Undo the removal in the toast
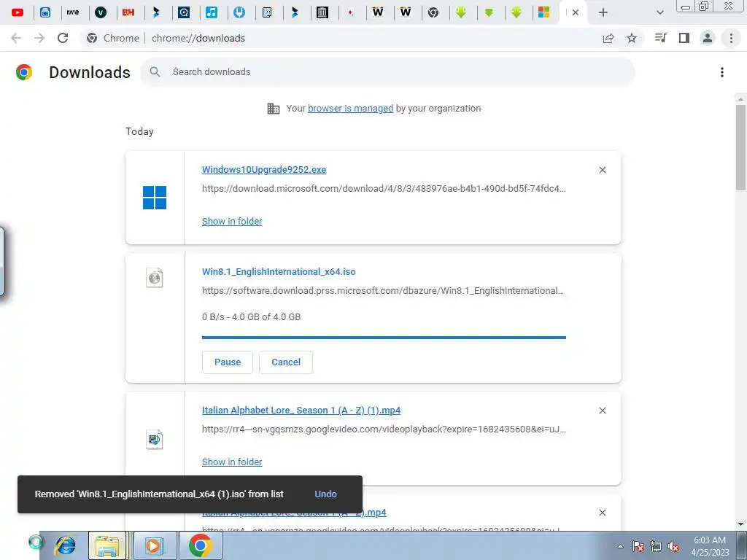The width and height of the screenshot is (747, 560). pyautogui.click(x=326, y=494)
